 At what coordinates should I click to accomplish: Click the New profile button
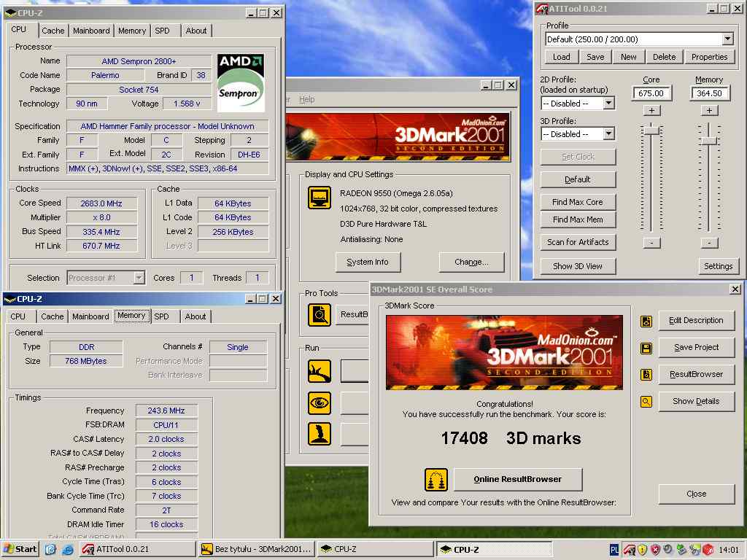click(628, 57)
